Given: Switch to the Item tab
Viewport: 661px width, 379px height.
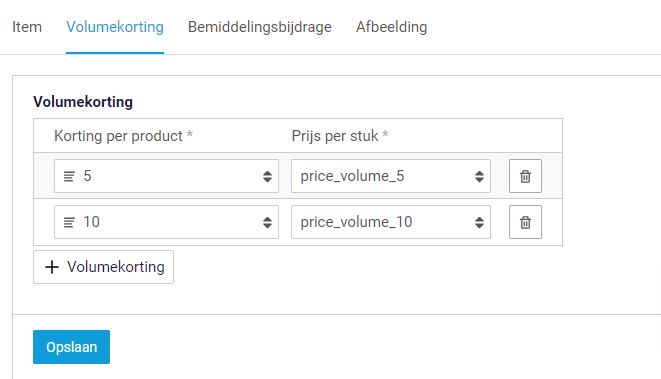Looking at the screenshot, I should [x=27, y=27].
